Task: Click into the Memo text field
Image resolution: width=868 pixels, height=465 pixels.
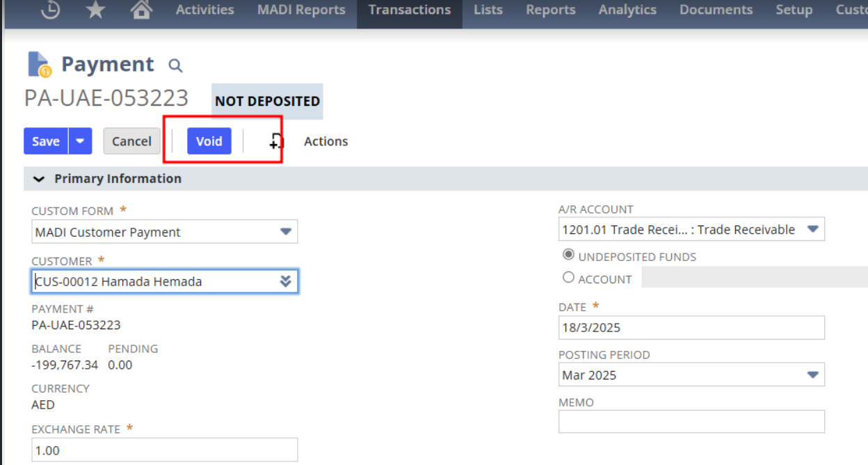Action: pyautogui.click(x=691, y=421)
